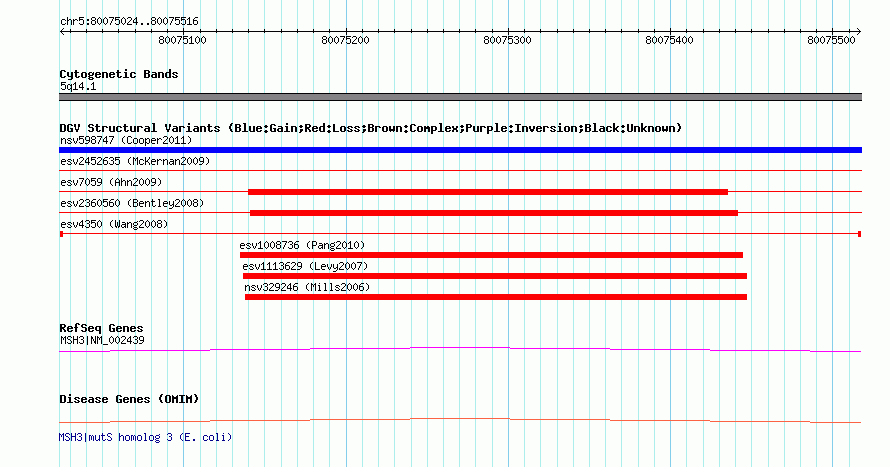
Task: Click the esv7059 (Ahn2009) label
Action: click(111, 182)
